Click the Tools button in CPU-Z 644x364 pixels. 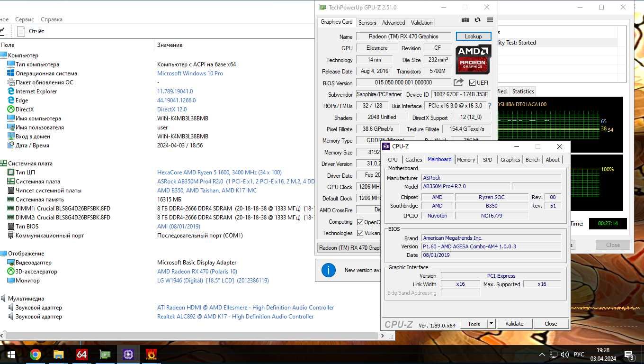coord(474,324)
